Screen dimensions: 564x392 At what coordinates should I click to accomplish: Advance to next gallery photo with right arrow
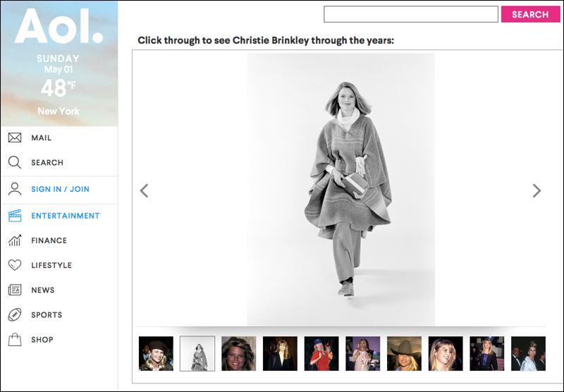[537, 190]
